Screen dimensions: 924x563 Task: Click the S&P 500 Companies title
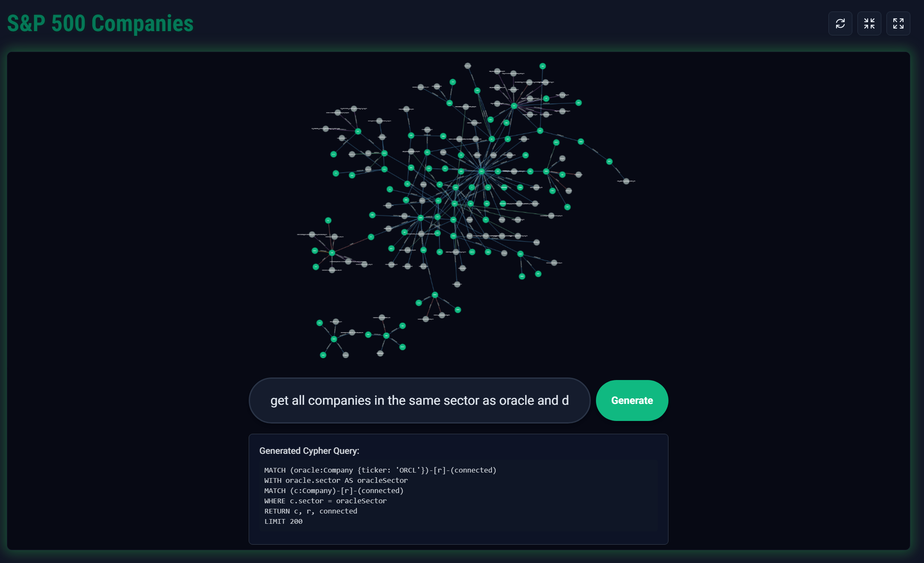coord(100,23)
